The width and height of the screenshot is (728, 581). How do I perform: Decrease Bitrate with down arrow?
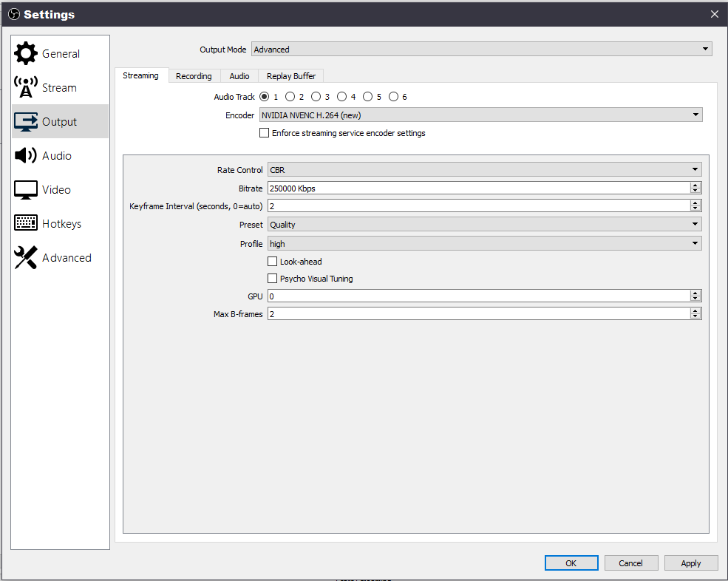coord(695,191)
